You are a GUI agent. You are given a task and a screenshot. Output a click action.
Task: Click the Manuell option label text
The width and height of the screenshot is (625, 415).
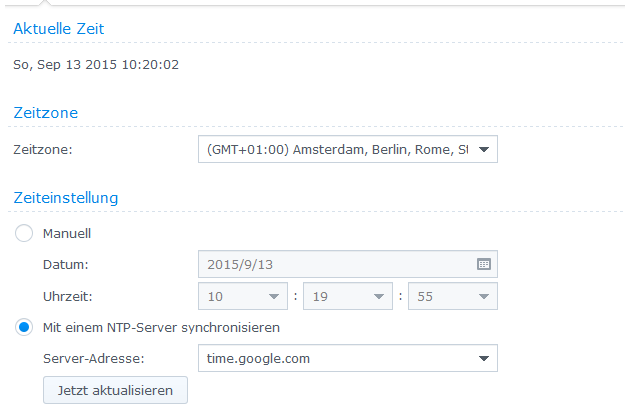67,233
